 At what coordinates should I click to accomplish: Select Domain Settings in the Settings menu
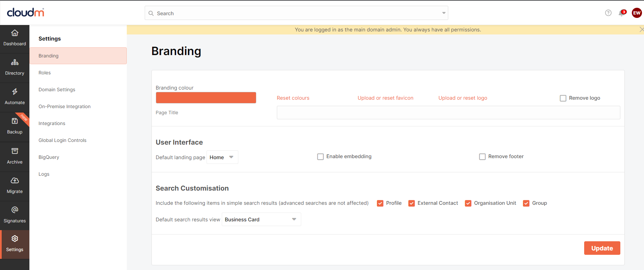[x=57, y=90]
